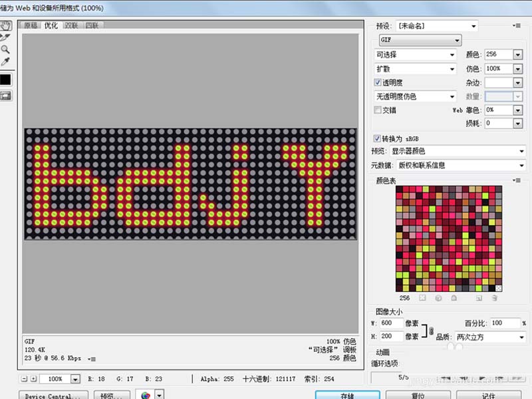The width and height of the screenshot is (532, 399).
Task: Open the 颜色表 color table flyout menu
Action: (517, 180)
